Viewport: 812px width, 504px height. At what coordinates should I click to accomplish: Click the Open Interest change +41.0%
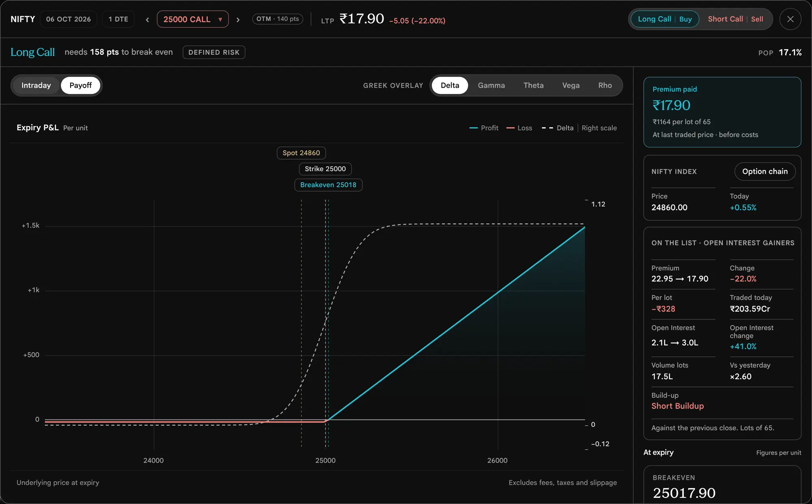tap(743, 347)
